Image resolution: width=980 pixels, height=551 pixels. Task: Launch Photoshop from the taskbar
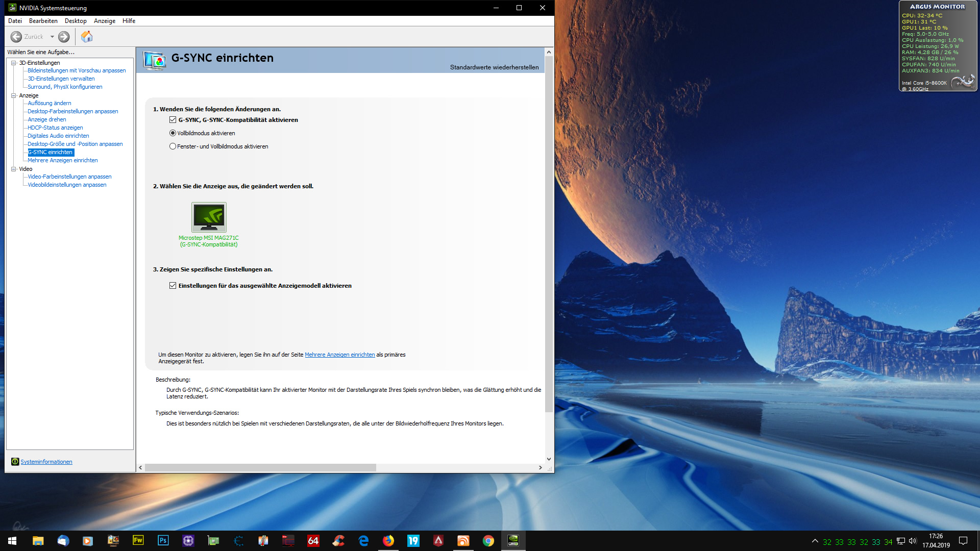click(163, 541)
